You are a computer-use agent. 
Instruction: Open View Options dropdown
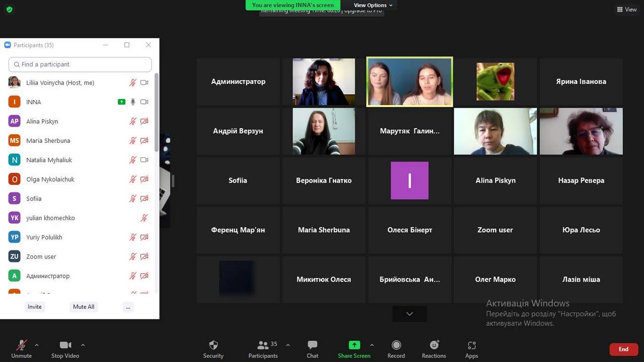click(x=373, y=5)
